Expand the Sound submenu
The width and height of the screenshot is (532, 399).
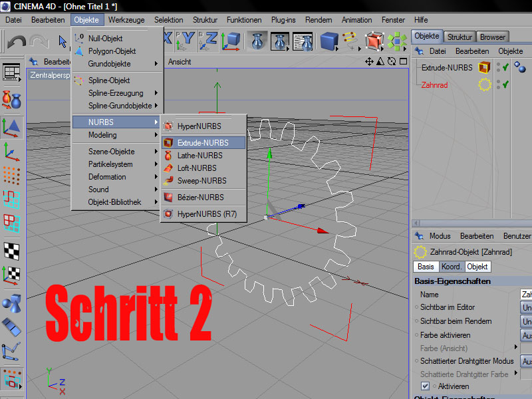click(117, 190)
